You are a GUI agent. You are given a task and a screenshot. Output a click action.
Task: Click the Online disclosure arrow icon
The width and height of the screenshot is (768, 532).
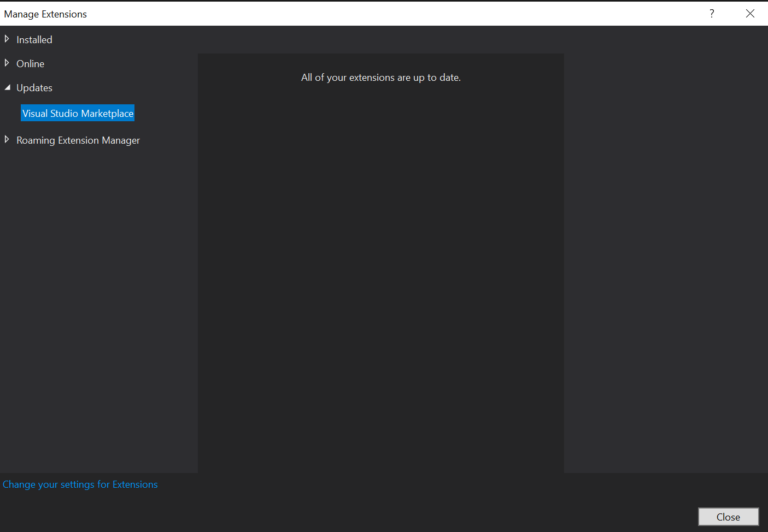[7, 62]
